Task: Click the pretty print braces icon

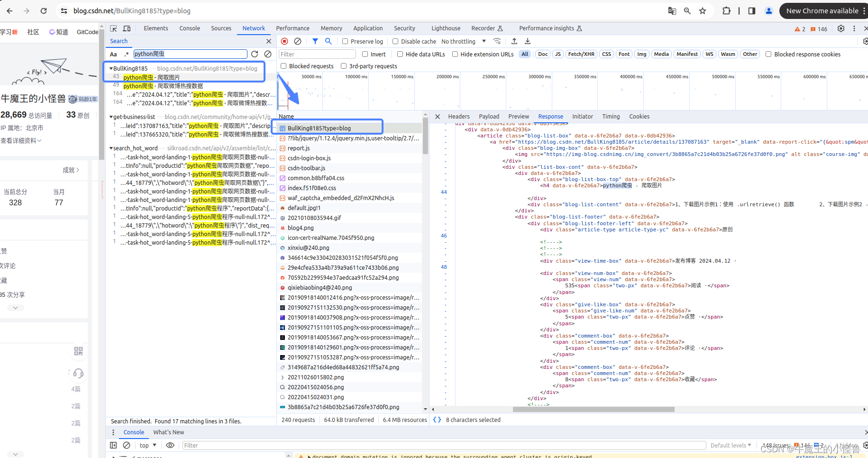Action: coord(437,420)
